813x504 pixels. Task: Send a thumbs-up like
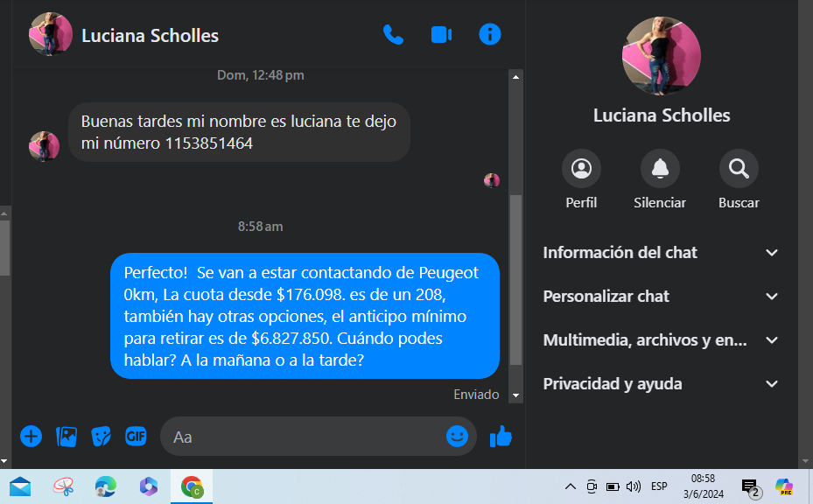(x=501, y=436)
